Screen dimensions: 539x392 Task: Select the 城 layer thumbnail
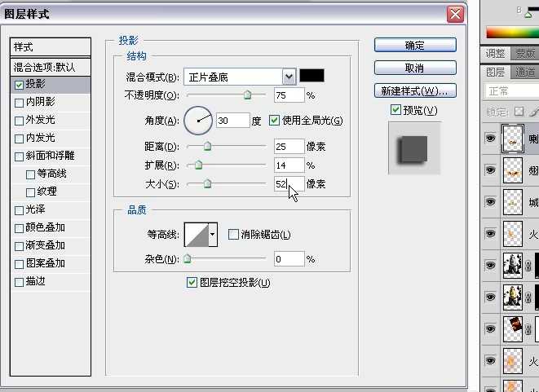(513, 202)
